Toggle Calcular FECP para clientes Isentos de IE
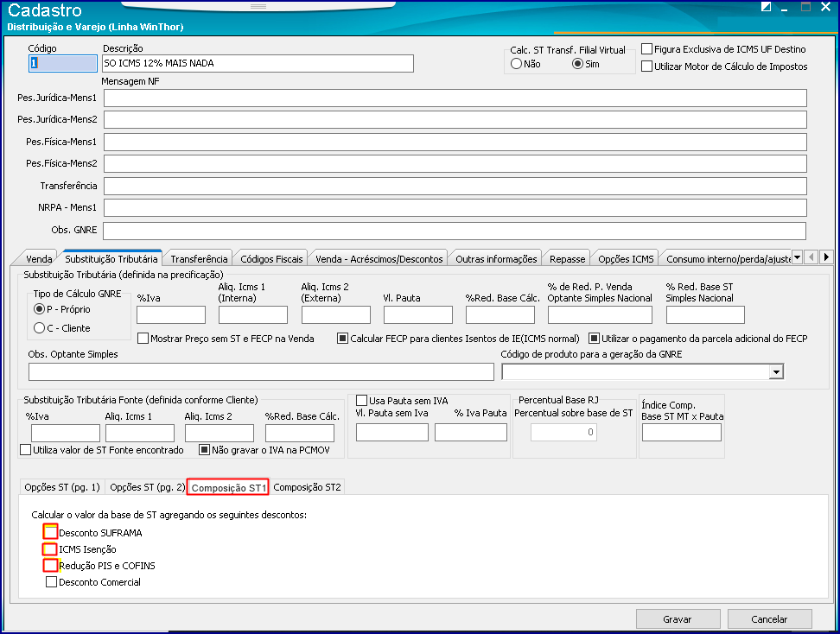The width and height of the screenshot is (840, 634). (342, 339)
